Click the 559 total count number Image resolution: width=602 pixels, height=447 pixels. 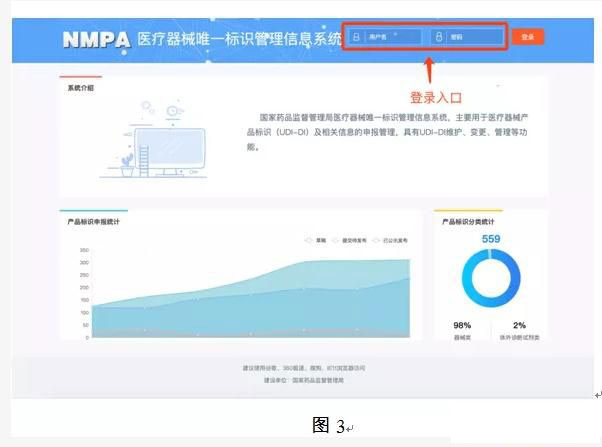coord(491,239)
